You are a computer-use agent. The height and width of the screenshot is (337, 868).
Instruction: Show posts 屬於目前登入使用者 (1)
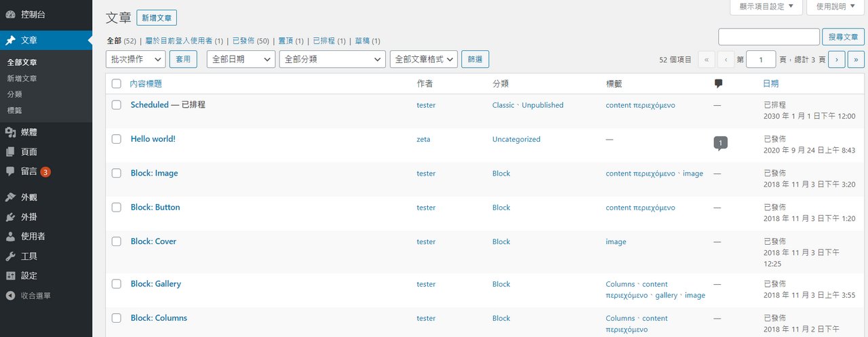[184, 41]
